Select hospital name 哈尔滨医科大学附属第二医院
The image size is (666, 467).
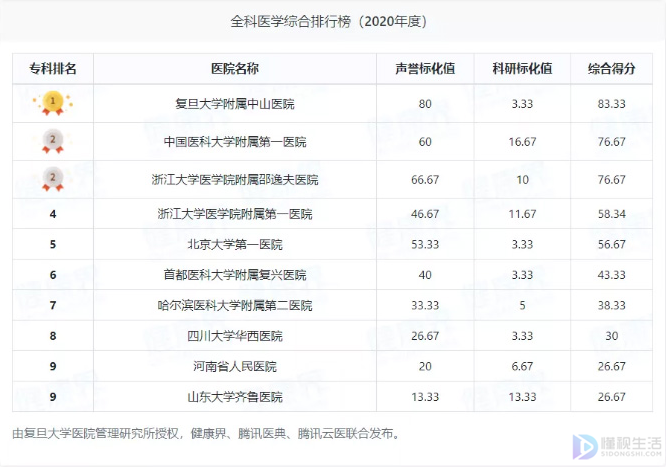click(x=235, y=305)
